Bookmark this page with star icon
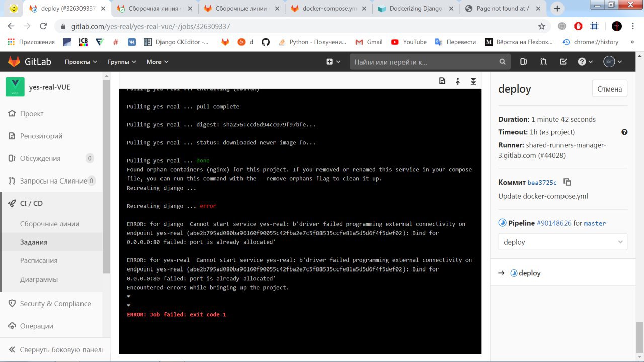This screenshot has width=644, height=362. 542,26
